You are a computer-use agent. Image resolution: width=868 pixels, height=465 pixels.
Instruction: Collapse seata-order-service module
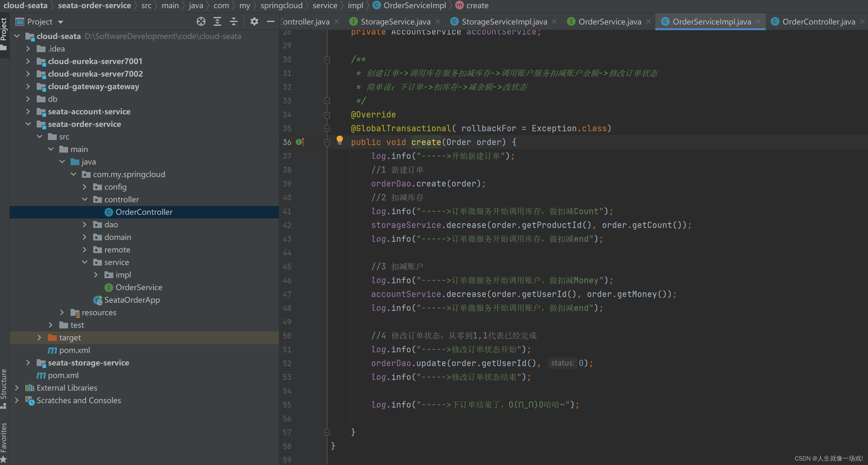pos(28,124)
